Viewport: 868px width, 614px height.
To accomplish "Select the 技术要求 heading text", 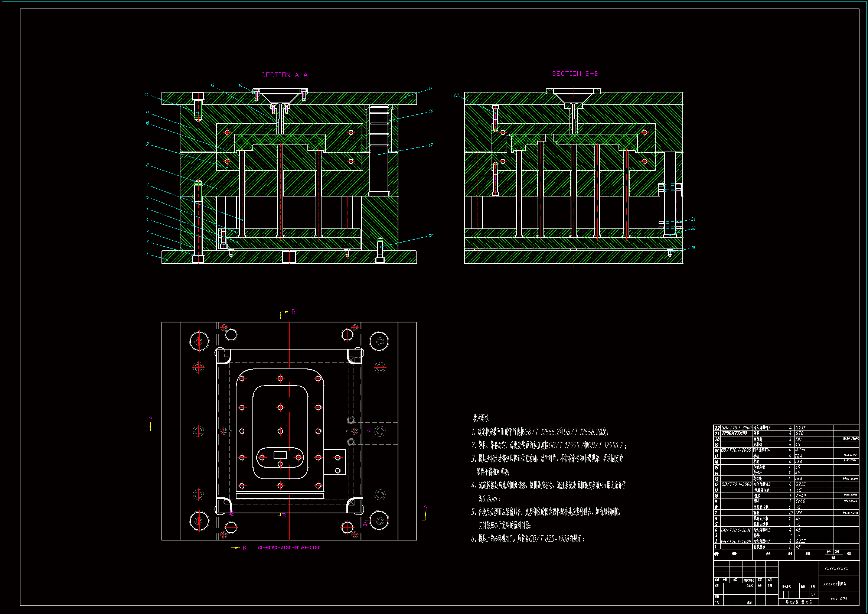I will [x=480, y=418].
